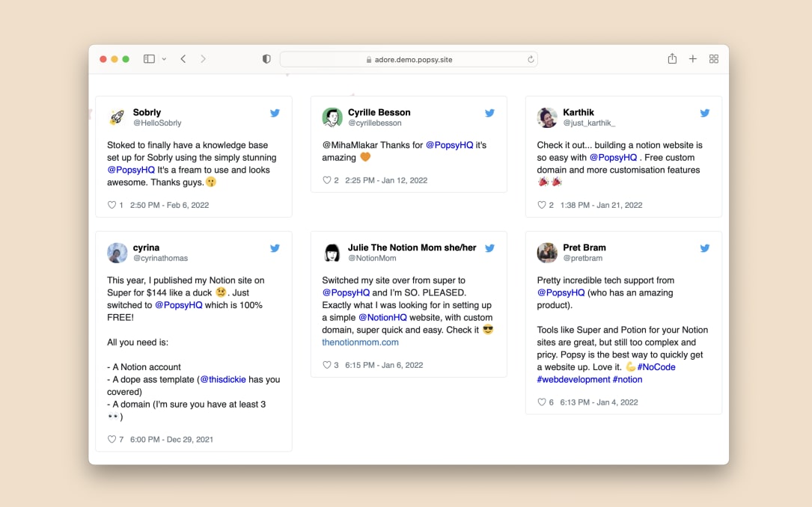Click timestamp 2:50 PM - Feb 6, 2022
This screenshot has width=812, height=507.
click(170, 205)
